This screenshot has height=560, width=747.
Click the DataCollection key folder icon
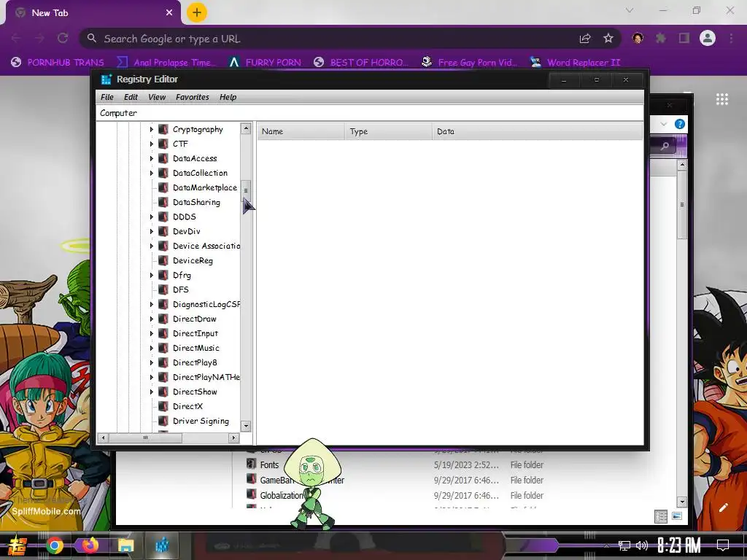tap(163, 173)
